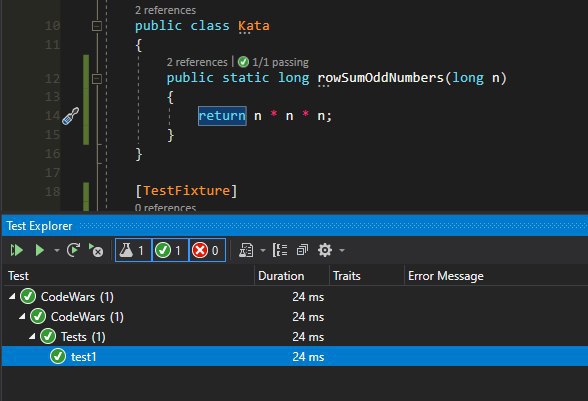Open Test Explorer settings gear

coord(325,250)
